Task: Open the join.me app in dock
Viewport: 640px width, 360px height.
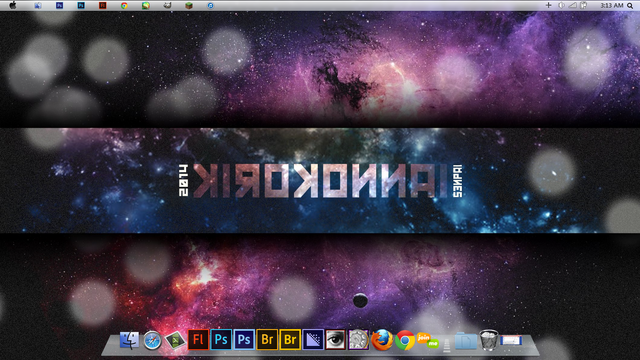Action: tap(427, 340)
